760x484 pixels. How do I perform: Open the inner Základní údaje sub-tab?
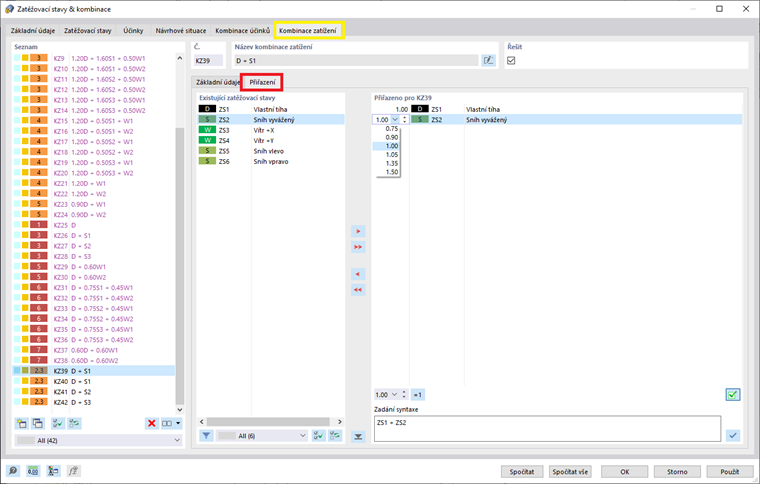217,82
